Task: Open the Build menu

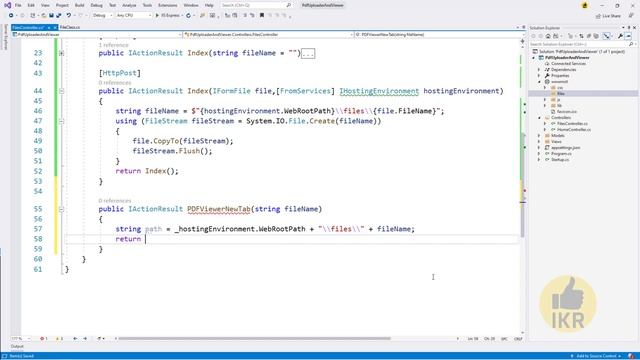Action: point(80,5)
